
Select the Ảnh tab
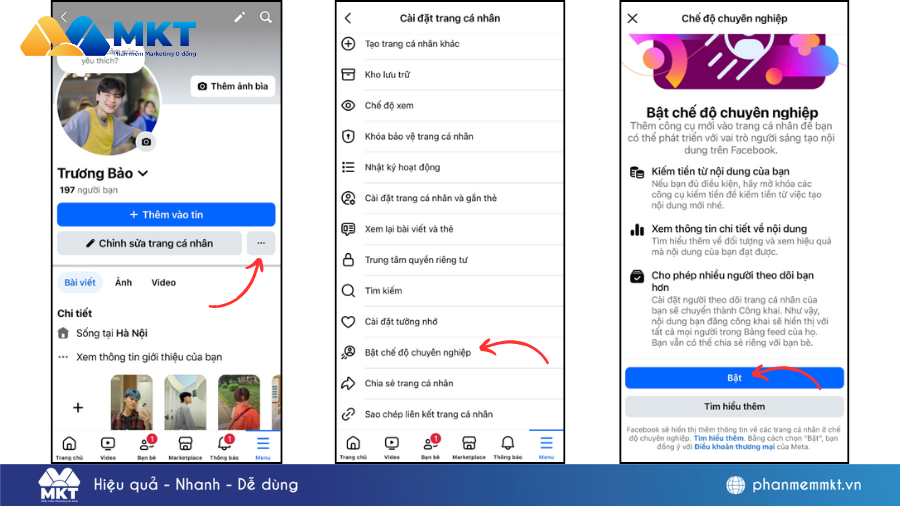(x=123, y=282)
